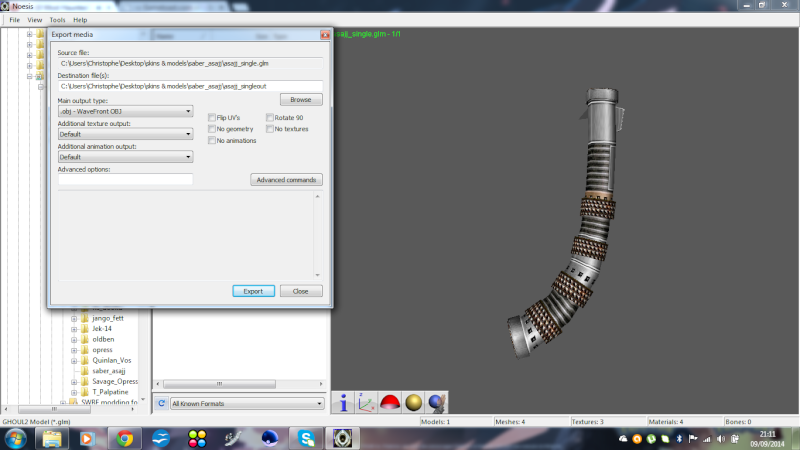Open the Additional texture output dropdown
Image resolution: width=800 pixels, height=450 pixels.
tap(126, 134)
